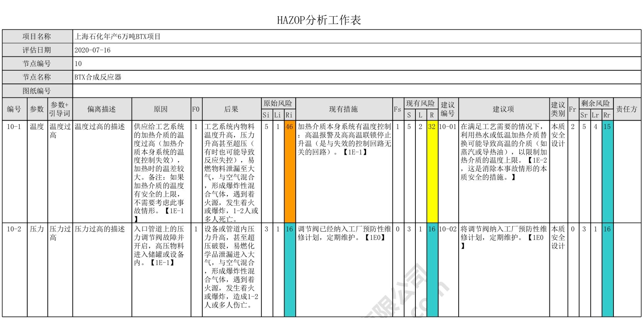The width and height of the screenshot is (644, 318).
Task: Select the 评估日期 label cell
Action: pyautogui.click(x=37, y=50)
